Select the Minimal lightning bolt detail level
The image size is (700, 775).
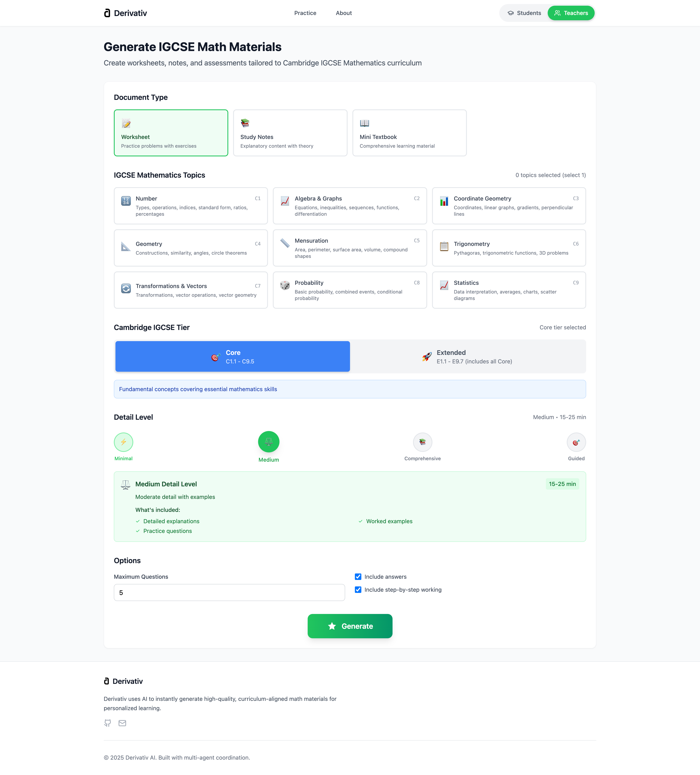tap(123, 442)
